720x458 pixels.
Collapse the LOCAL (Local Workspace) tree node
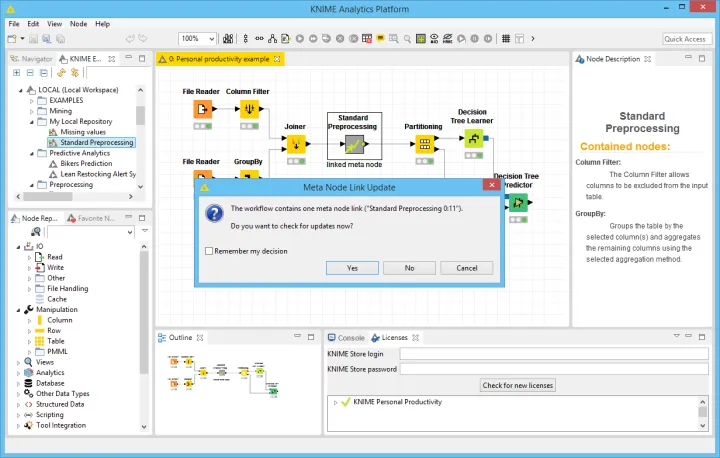click(20, 90)
